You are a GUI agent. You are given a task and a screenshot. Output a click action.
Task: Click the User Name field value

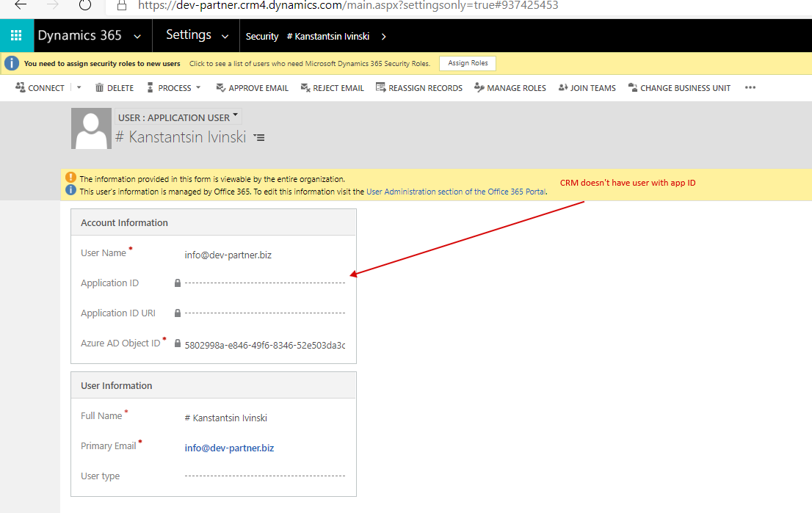click(228, 255)
